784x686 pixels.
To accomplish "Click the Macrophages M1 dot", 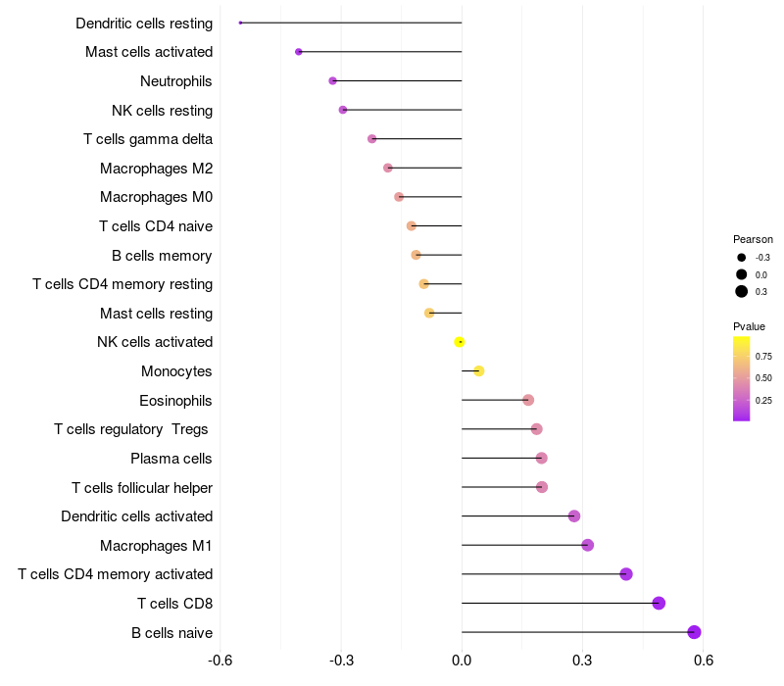I will pyautogui.click(x=587, y=545).
